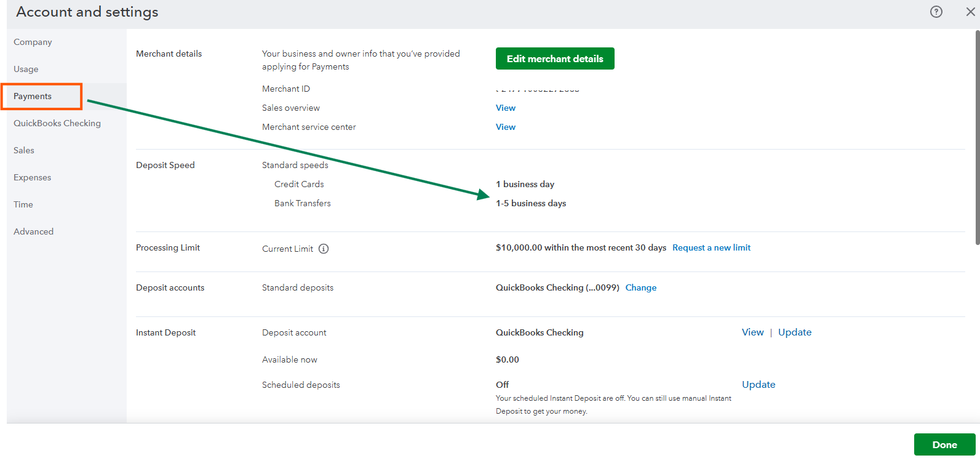Screen dimensions: 980x458
Task: Change the standard deposits account
Action: point(640,287)
